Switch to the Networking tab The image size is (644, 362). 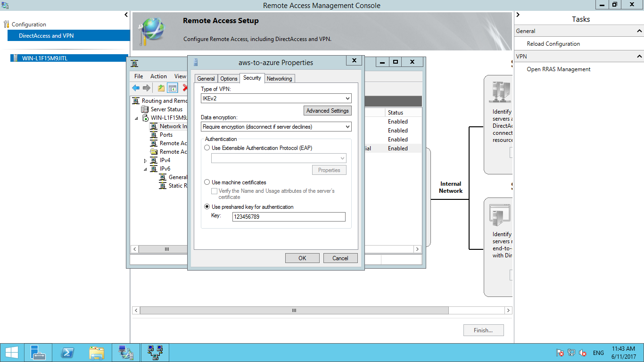pyautogui.click(x=279, y=79)
